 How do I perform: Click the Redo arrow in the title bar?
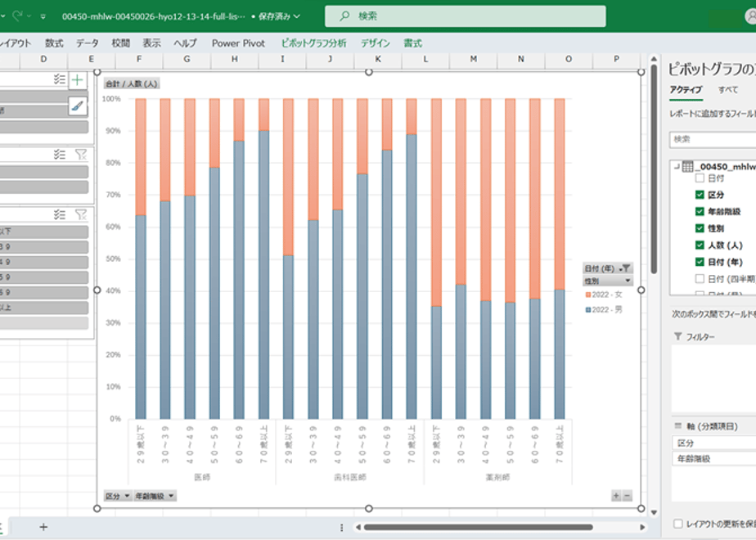17,16
